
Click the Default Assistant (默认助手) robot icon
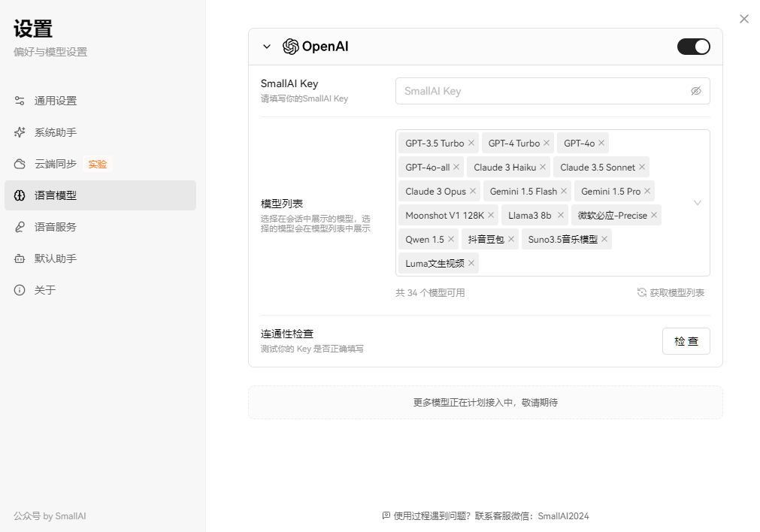(20, 258)
